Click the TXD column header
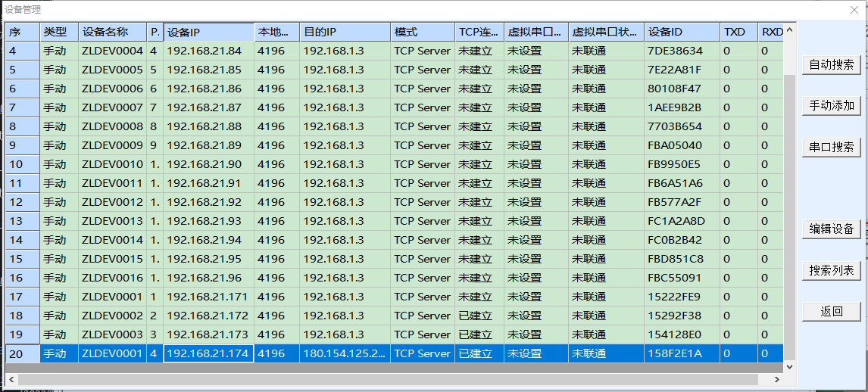Screen dimensions: 868x392 click(x=738, y=32)
